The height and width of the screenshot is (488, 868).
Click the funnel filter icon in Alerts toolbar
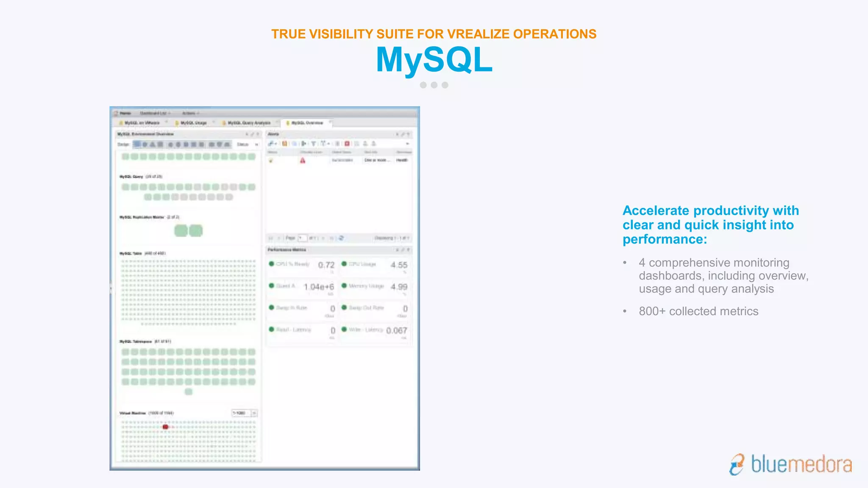pos(313,144)
